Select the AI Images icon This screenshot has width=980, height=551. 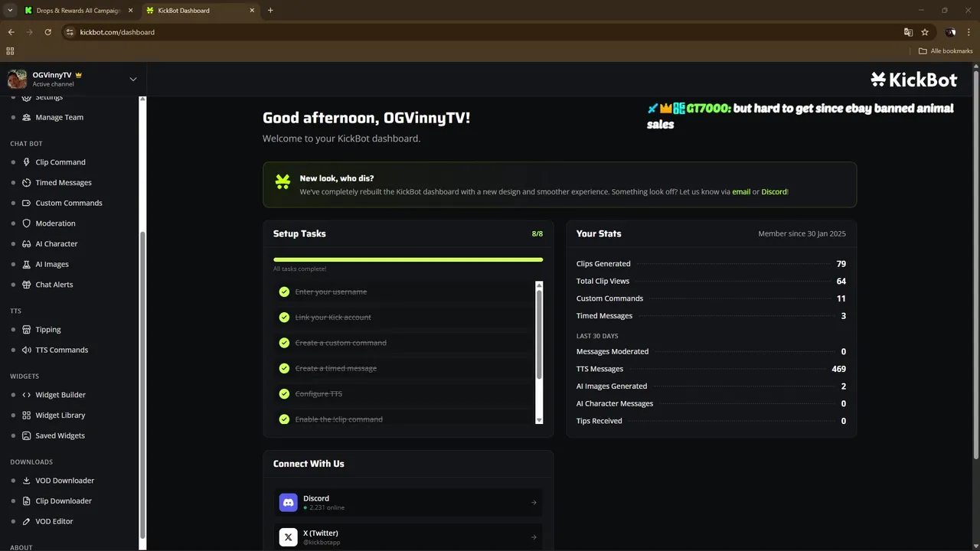click(x=27, y=264)
